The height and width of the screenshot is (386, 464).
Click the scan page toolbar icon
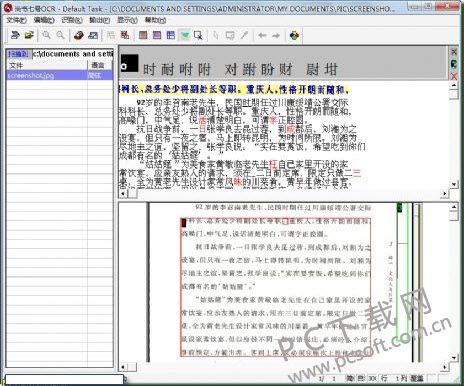pyautogui.click(x=15, y=35)
